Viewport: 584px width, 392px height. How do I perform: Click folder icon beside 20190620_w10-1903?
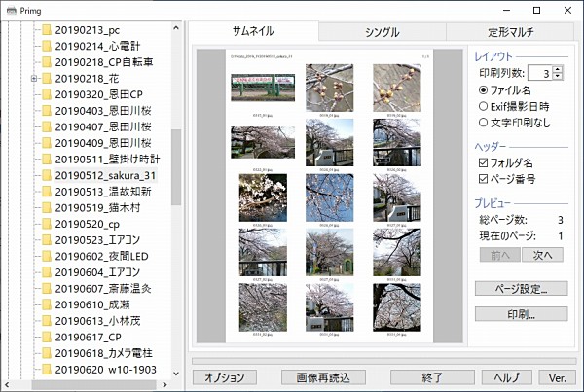click(x=47, y=370)
